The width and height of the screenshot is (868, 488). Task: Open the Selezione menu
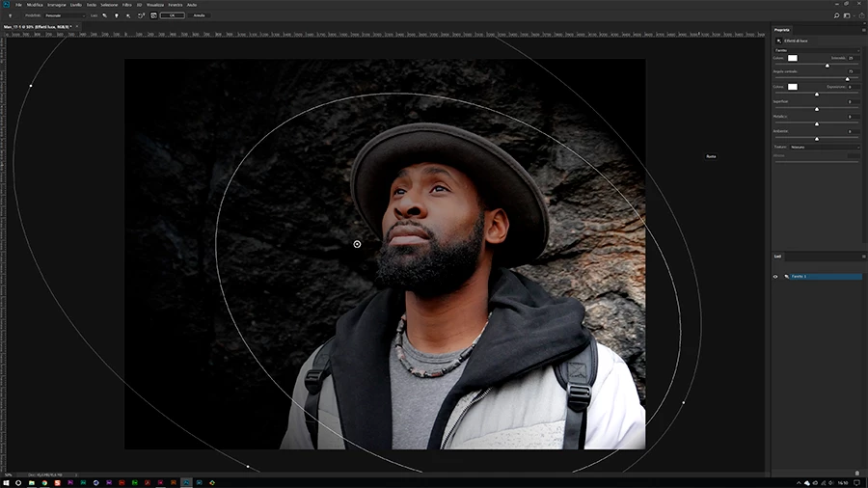click(x=109, y=5)
